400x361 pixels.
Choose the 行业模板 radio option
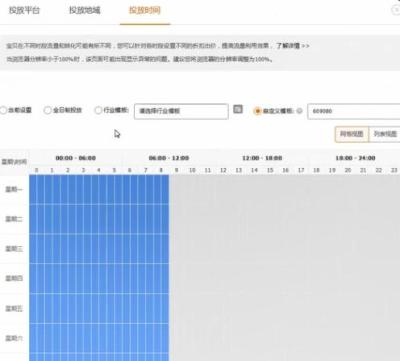point(98,110)
